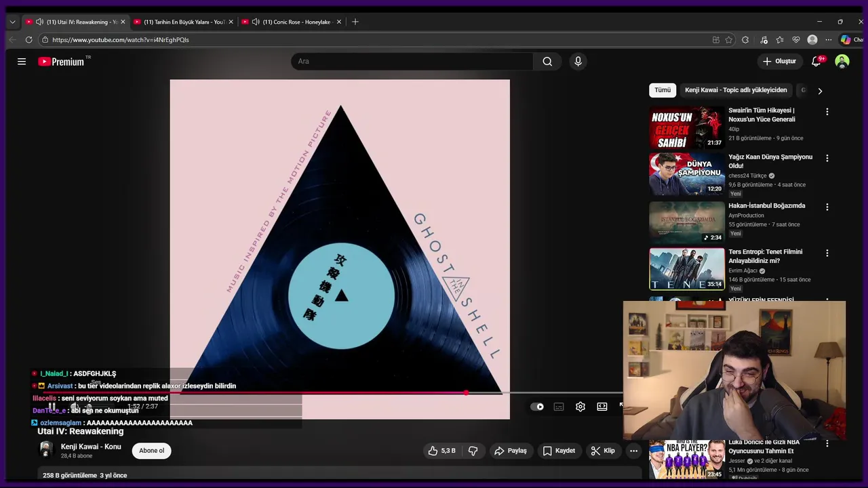Image resolution: width=868 pixels, height=488 pixels.
Task: Open options for Ters Entropi Tenet video
Action: click(x=827, y=253)
